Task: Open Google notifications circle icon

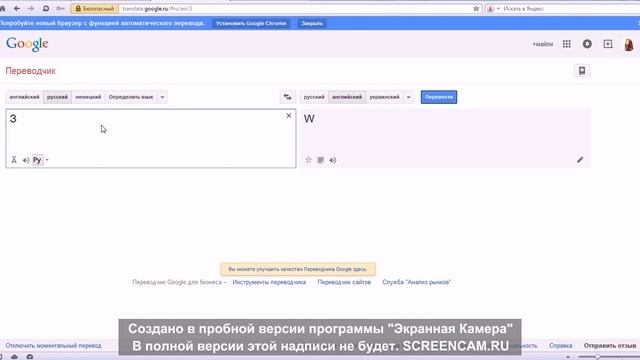Action: 587,44
